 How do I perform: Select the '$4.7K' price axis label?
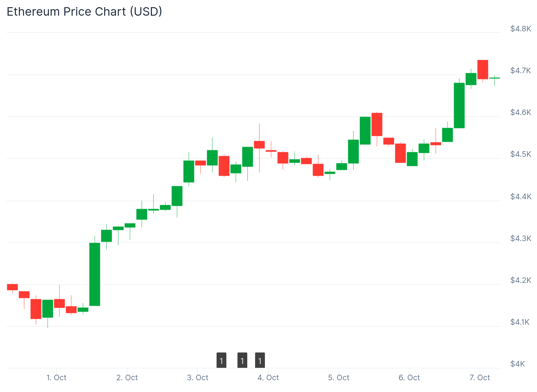click(x=521, y=71)
